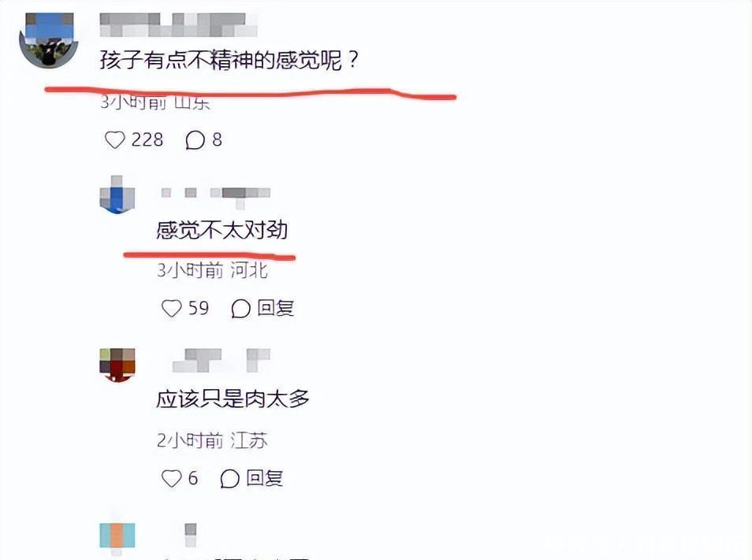752x560 pixels.
Task: Like the 感觉不太对劲 comment
Action: coord(171,309)
